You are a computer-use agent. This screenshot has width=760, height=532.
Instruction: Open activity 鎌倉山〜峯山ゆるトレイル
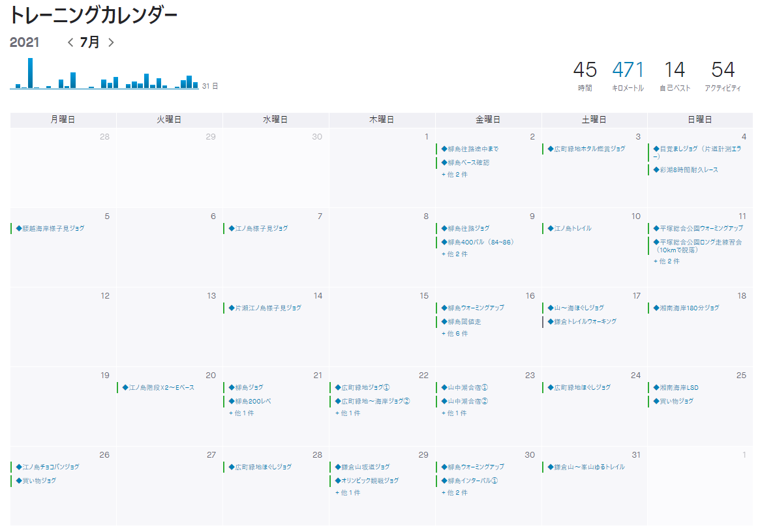coord(586,467)
